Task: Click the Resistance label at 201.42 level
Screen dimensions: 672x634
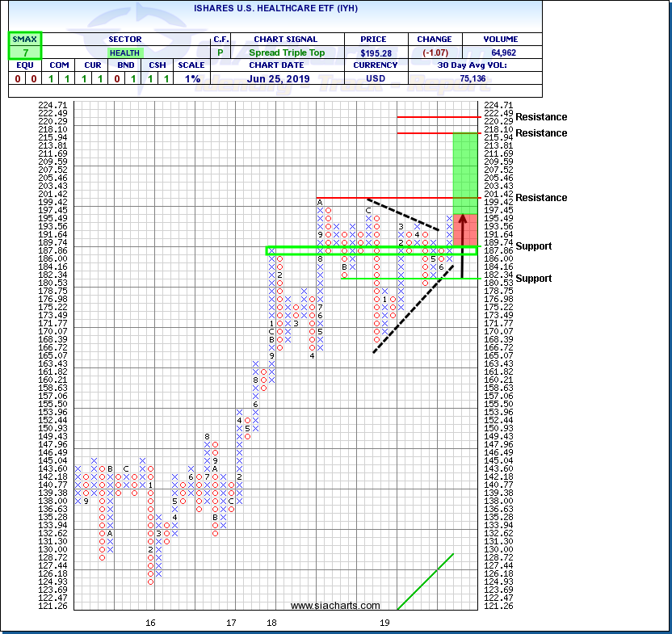Action: pyautogui.click(x=541, y=198)
